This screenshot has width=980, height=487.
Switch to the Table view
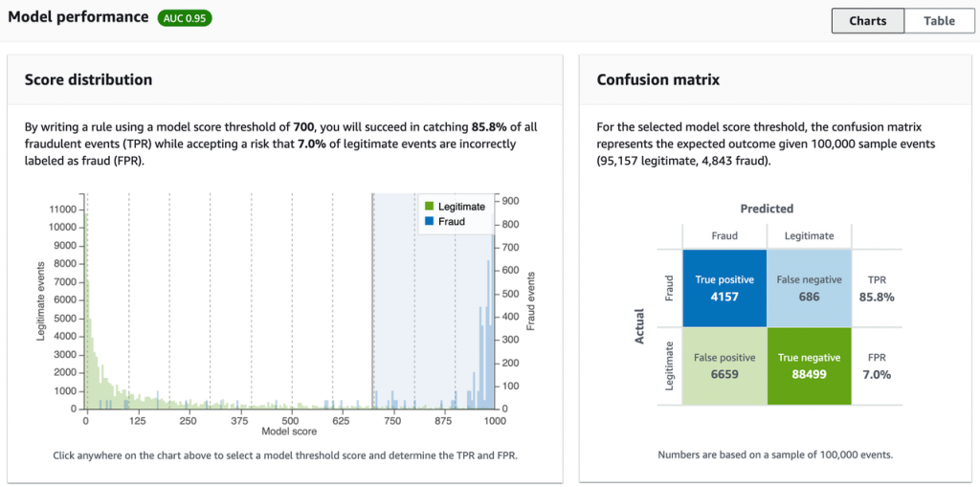point(939,21)
